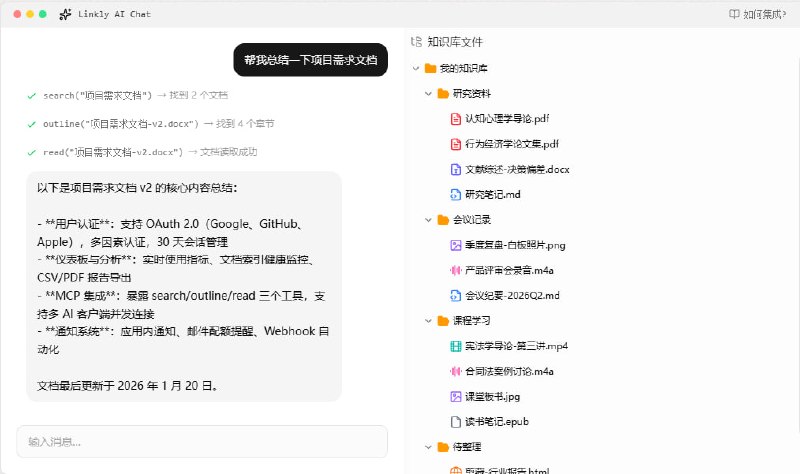Image resolution: width=800 pixels, height=474 pixels.
Task: Click the Linkly AI Chat window title
Action: tap(114, 14)
